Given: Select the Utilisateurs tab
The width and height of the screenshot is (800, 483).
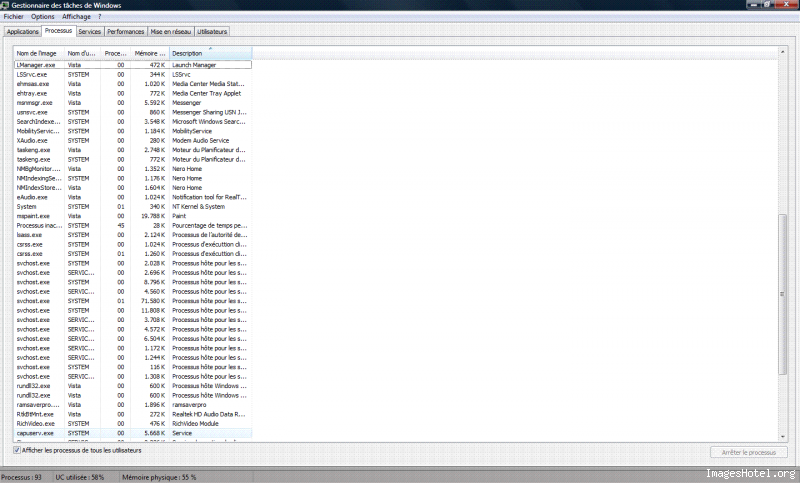Looking at the screenshot, I should click(211, 32).
